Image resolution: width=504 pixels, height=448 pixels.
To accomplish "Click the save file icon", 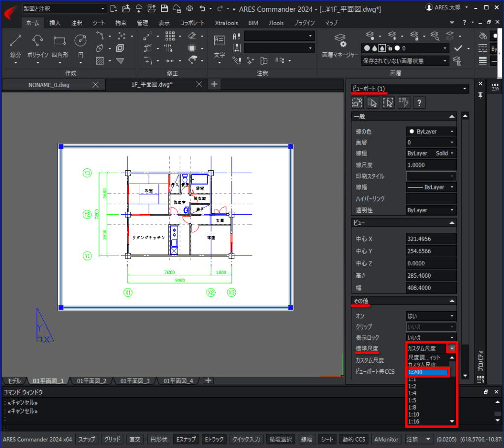I will pos(164,9).
